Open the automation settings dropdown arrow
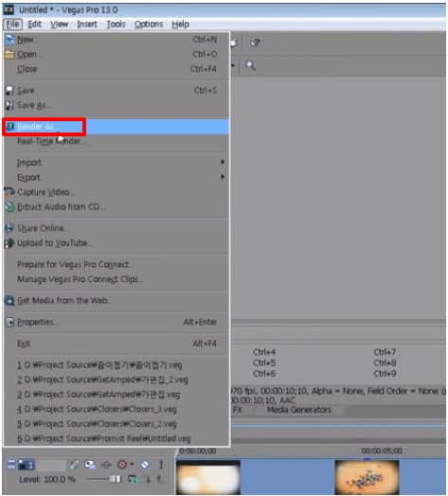Screen dimensions: 448x496 click(x=132, y=465)
